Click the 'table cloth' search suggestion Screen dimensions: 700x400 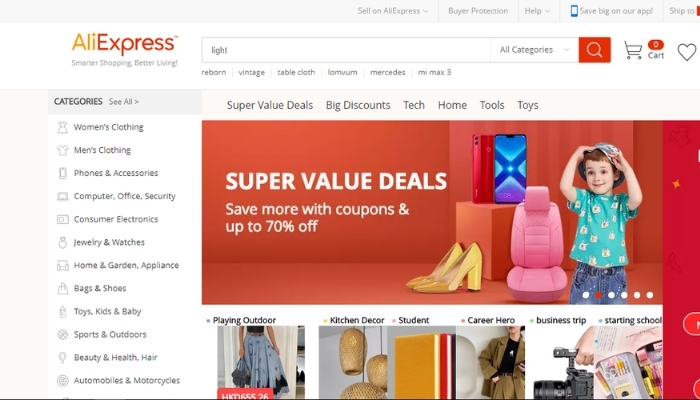click(296, 72)
